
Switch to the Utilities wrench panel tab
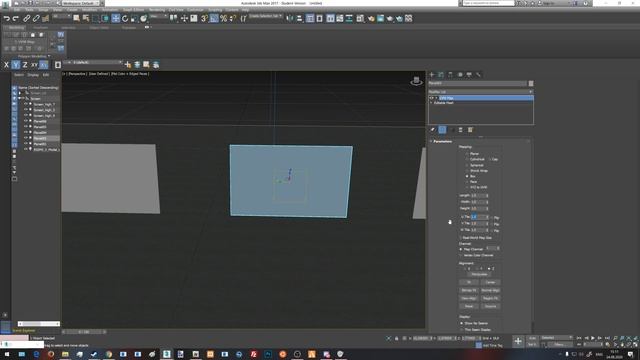coord(478,75)
